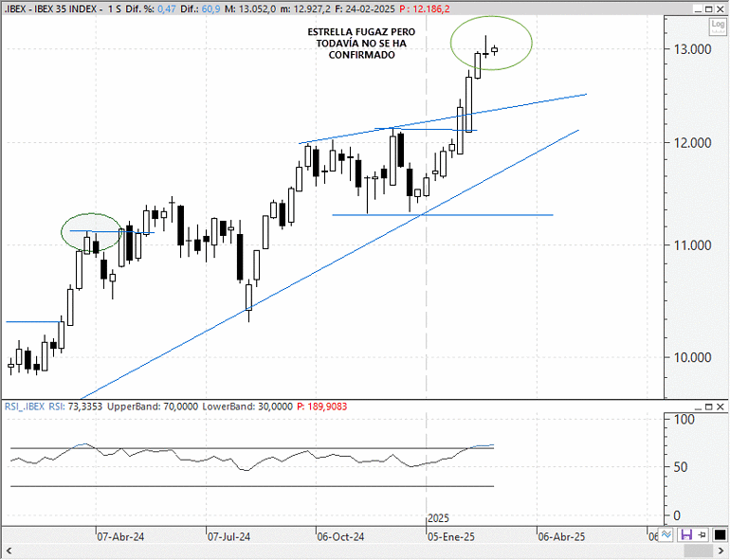Image resolution: width=730 pixels, height=560 pixels.
Task: Click the pin icon beside the diskette
Action: 703,534
